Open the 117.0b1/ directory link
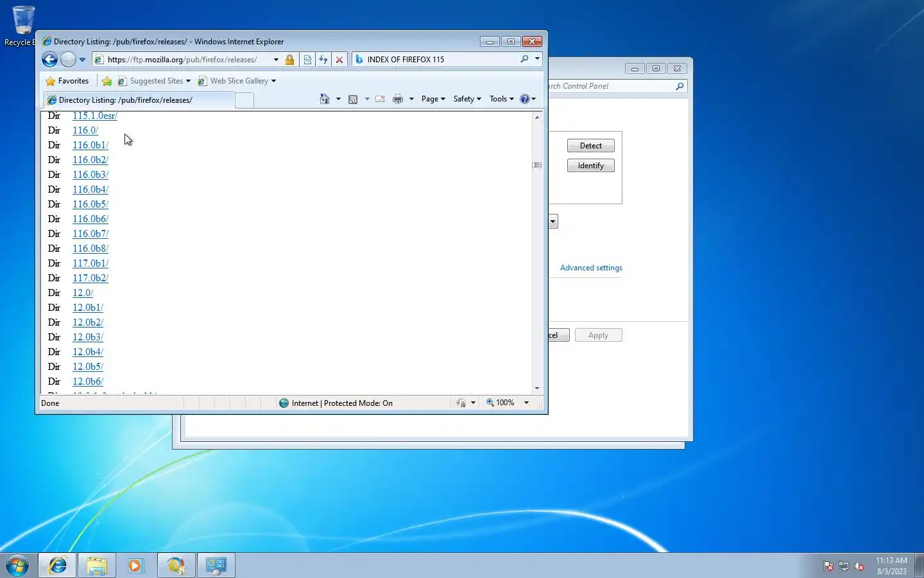This screenshot has width=924, height=578. click(90, 263)
